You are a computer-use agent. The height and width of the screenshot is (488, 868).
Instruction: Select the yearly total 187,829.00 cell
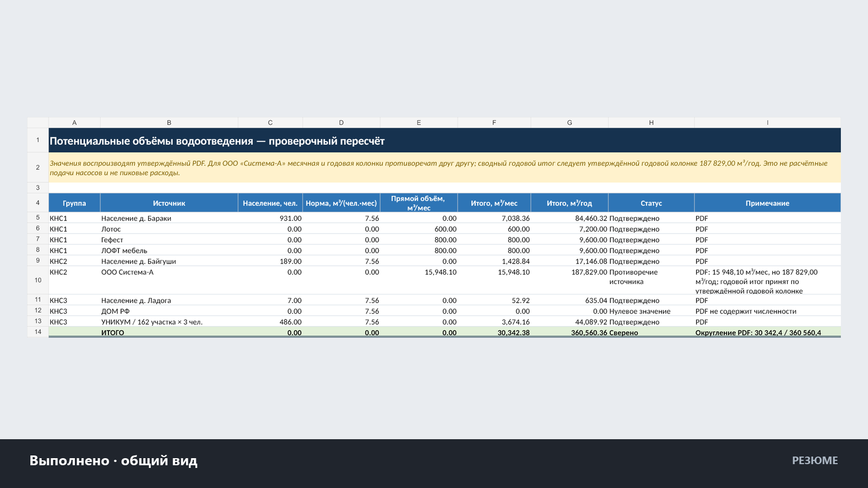[570, 280]
